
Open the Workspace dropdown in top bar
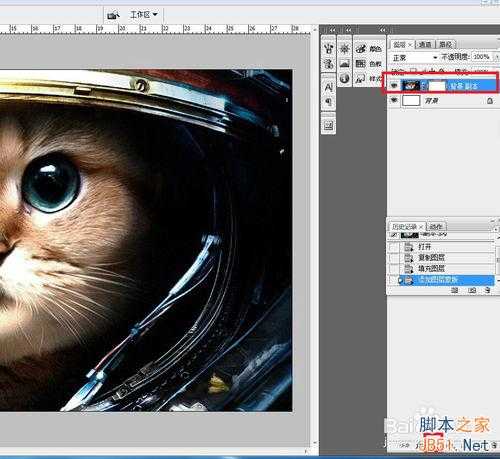pyautogui.click(x=143, y=15)
